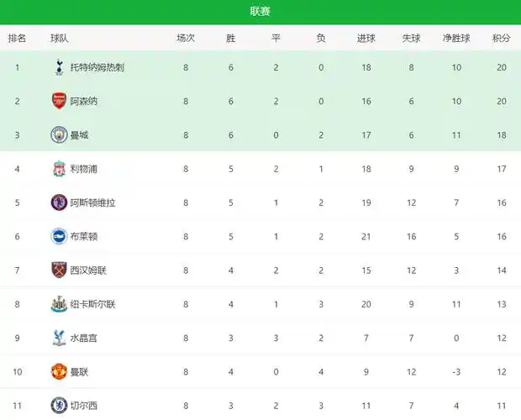
Task: Open the 托特纳姆热刺 team link
Action: click(97, 67)
